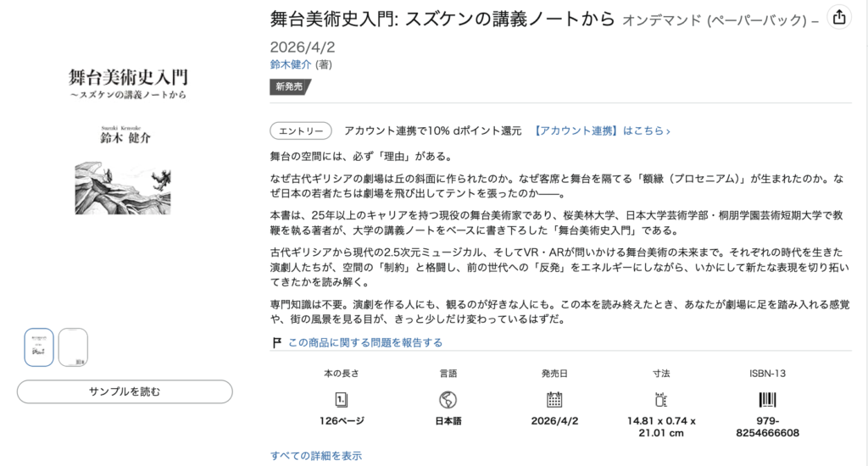
Task: Click the ISBN number 979-8254666608
Action: [x=767, y=426]
